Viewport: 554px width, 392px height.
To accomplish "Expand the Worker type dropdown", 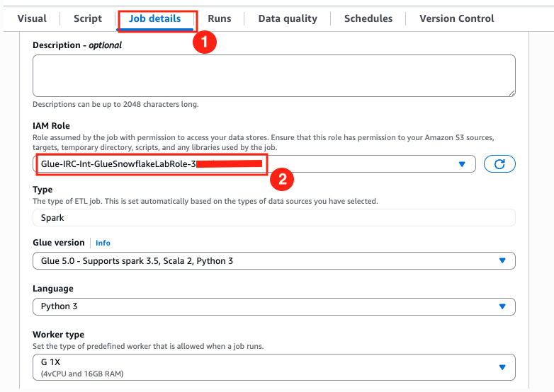I will point(273,367).
